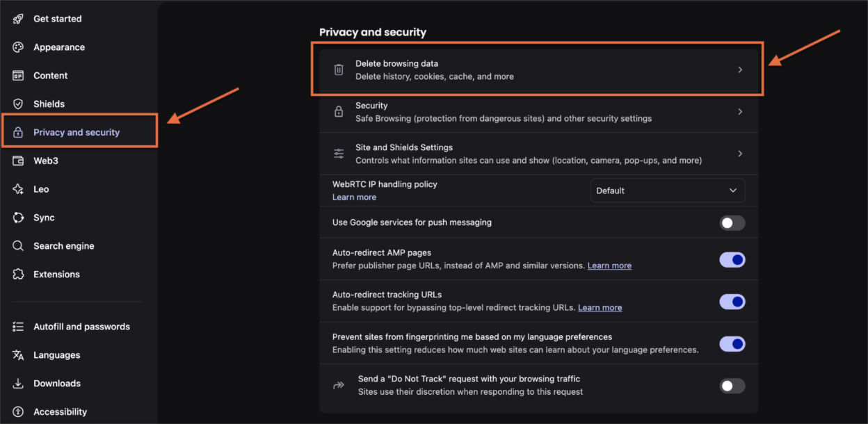Toggle Use Google services for push messaging

732,223
